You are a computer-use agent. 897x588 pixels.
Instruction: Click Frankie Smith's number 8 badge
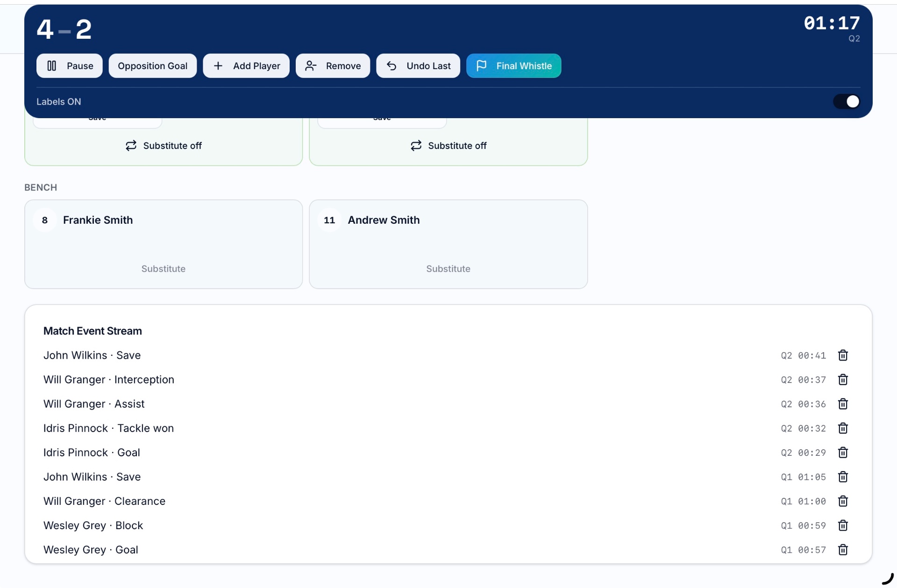(x=45, y=220)
